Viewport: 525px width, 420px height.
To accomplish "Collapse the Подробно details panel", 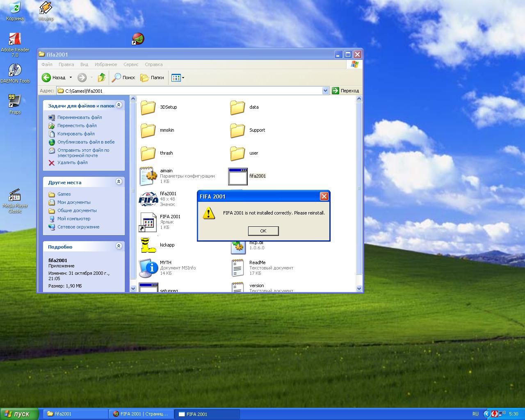I will (119, 246).
